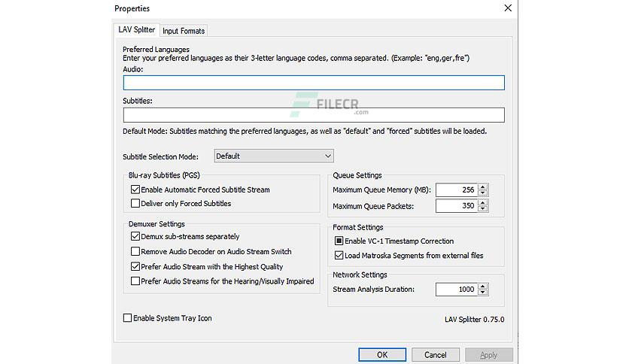Increase Stream Analysis Duration with up arrow
629x364 pixels.
click(483, 287)
